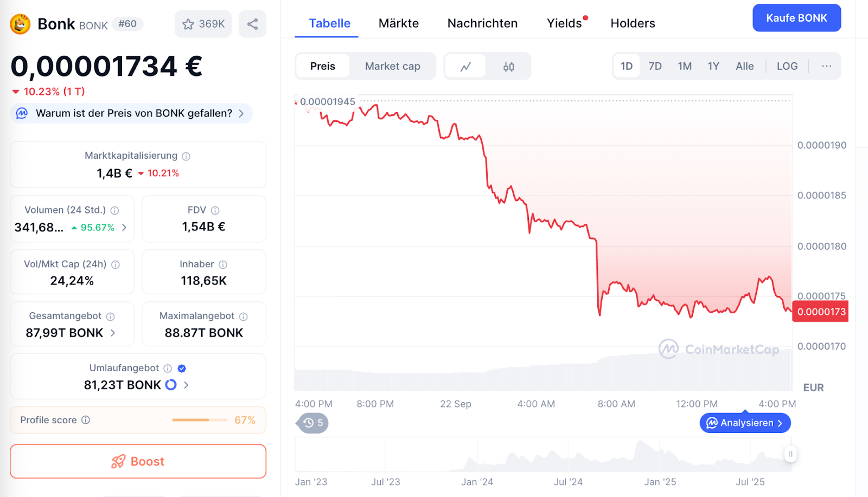The image size is (868, 497).
Task: Click Profile score info icon
Action: point(86,420)
